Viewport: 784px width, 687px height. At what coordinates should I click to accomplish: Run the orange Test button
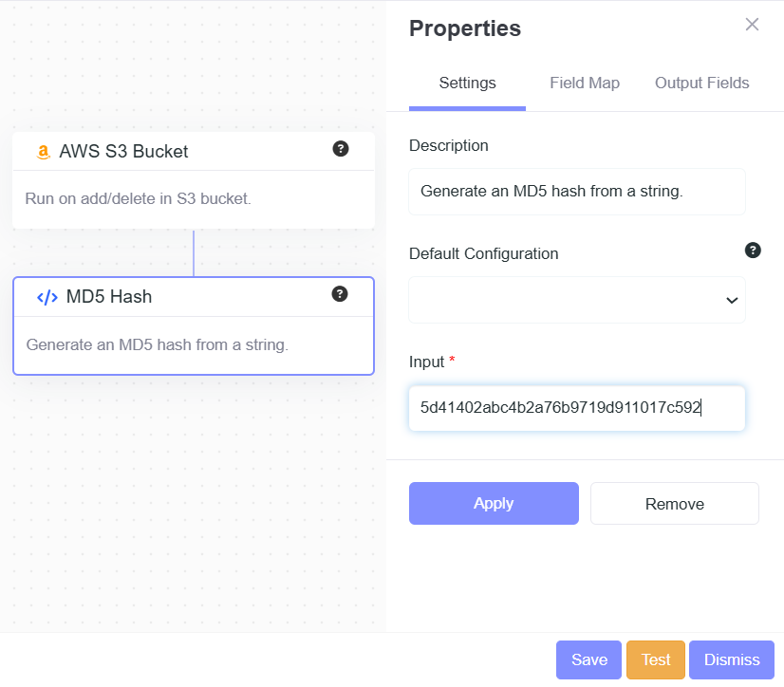point(656,659)
